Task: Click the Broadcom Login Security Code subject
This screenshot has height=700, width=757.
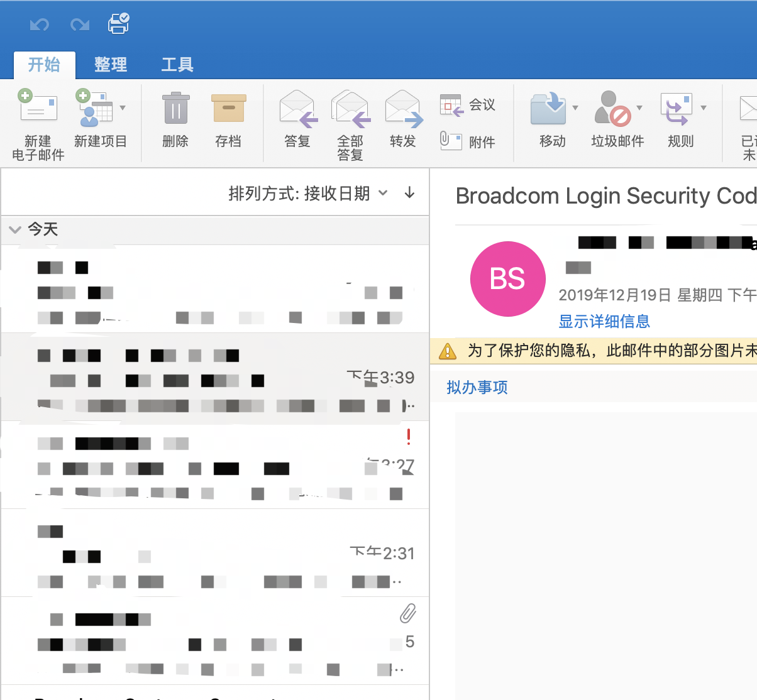Action: pos(606,196)
